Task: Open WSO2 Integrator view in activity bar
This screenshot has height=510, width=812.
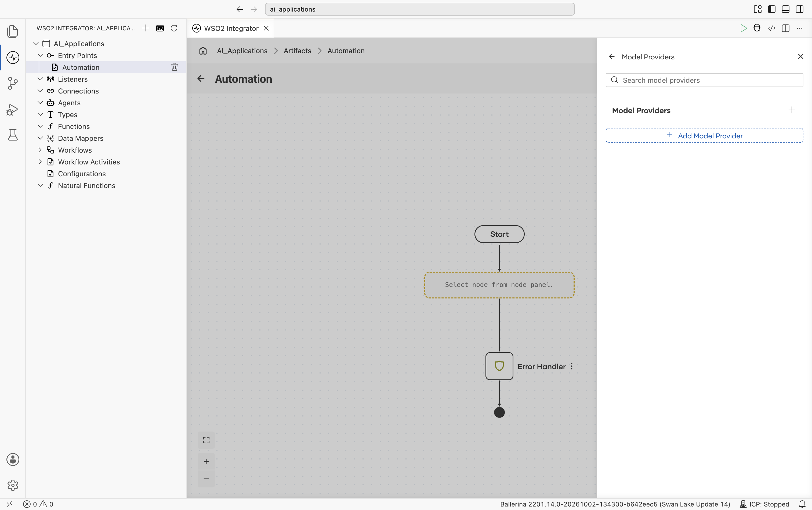Action: (x=13, y=57)
